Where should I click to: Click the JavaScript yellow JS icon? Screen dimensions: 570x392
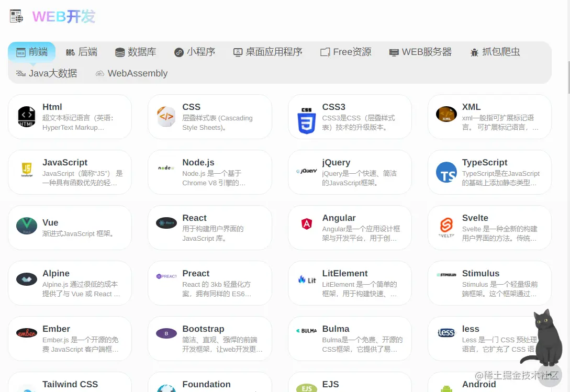coord(27,170)
